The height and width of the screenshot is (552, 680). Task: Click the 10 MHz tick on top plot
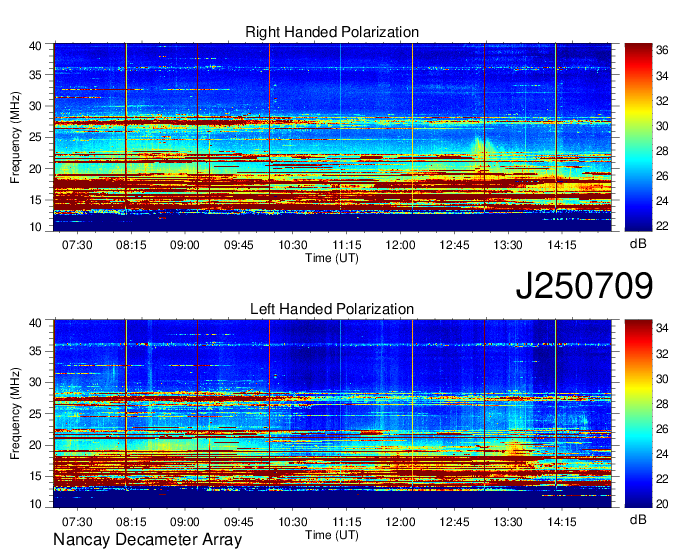(35, 227)
